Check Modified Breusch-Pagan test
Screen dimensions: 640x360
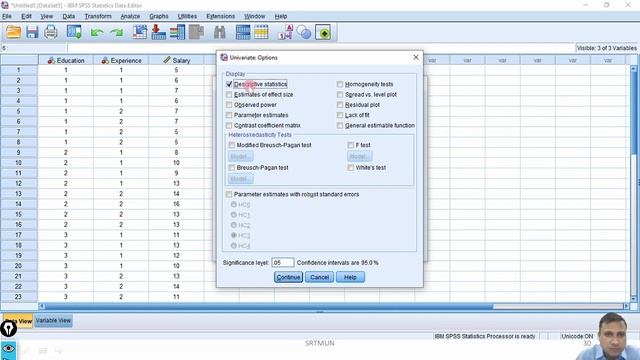232,145
